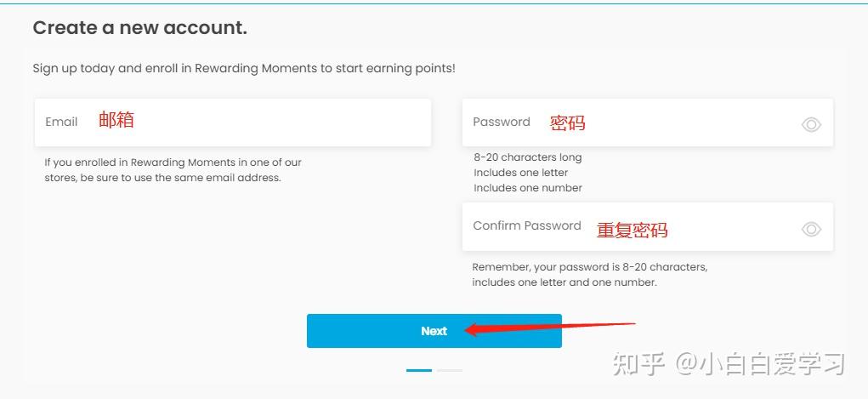Image resolution: width=868 pixels, height=399 pixels.
Task: Go to the second grey step indicator
Action: pyautogui.click(x=450, y=370)
